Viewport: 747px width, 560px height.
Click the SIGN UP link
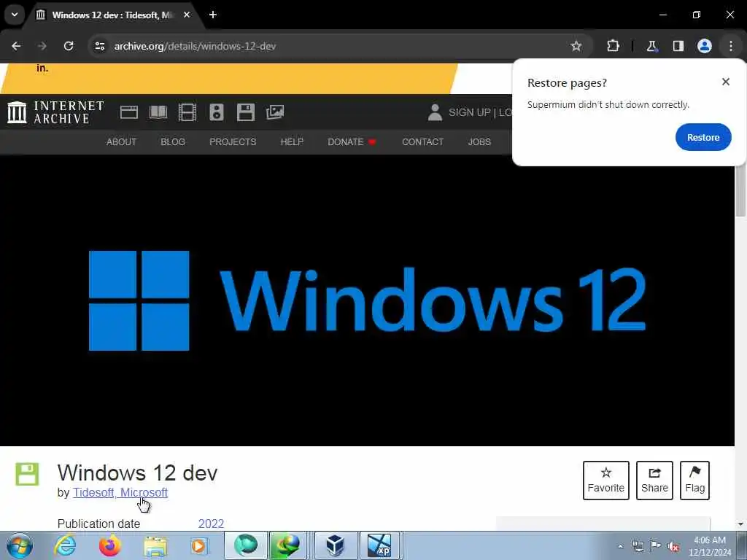pos(469,112)
